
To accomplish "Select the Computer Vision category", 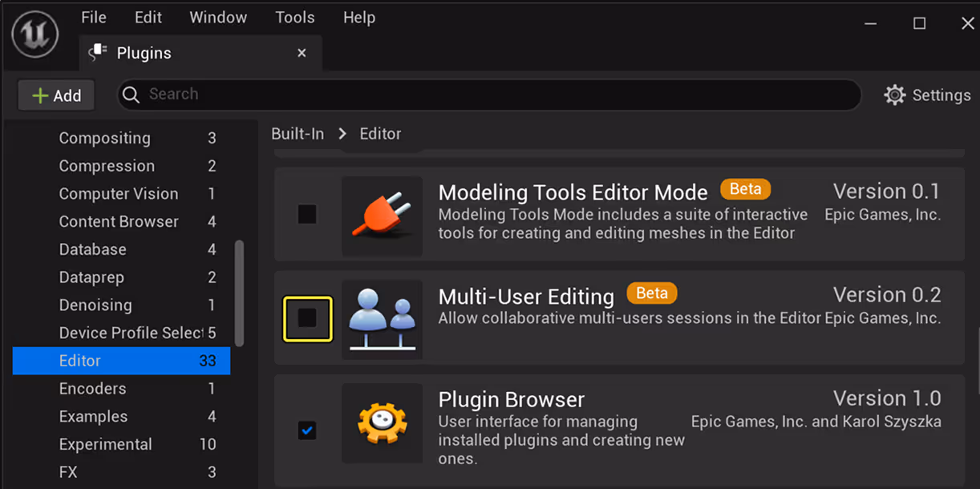I will click(121, 194).
